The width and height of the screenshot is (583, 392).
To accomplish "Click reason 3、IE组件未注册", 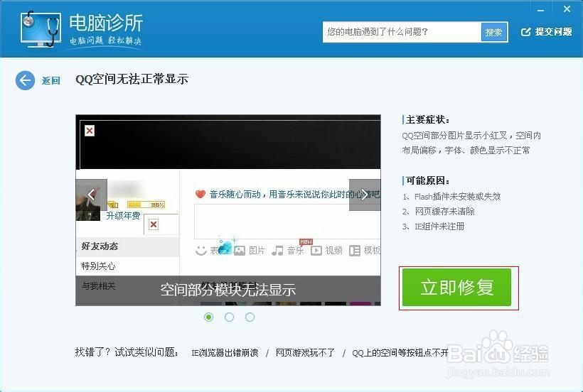I will pos(433,227).
